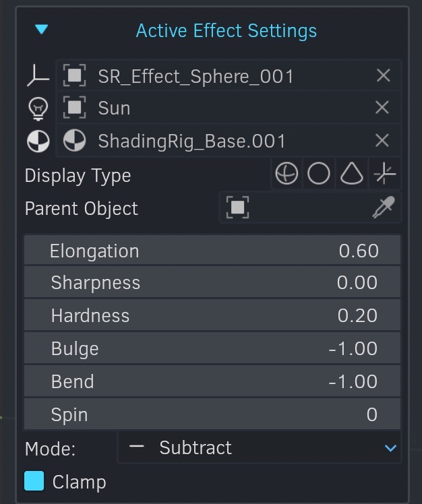
Task: Click the Spin value field
Action: coord(212,414)
